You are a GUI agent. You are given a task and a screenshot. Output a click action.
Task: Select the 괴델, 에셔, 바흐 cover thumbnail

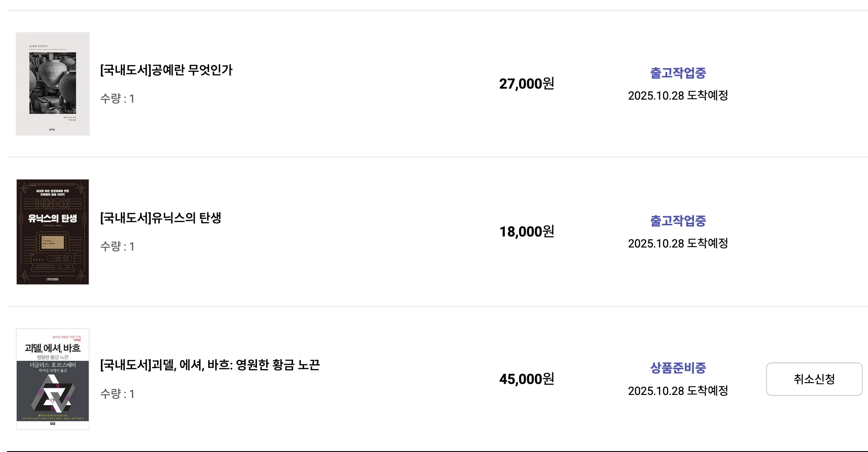click(53, 379)
